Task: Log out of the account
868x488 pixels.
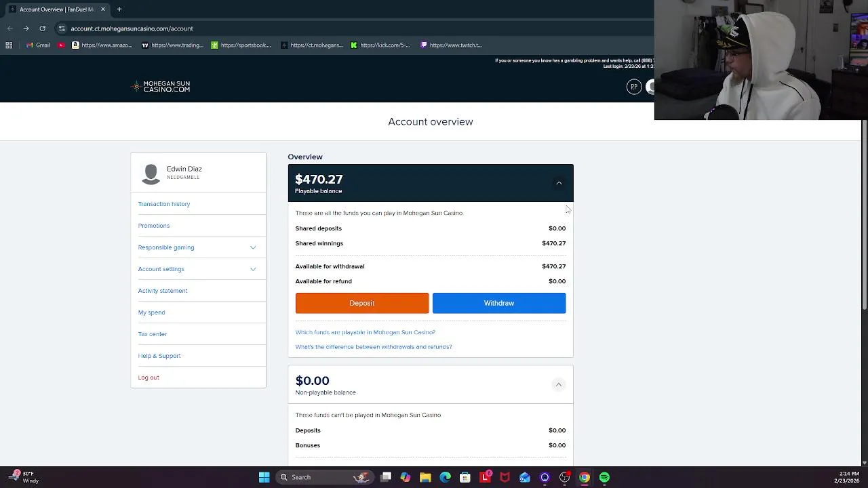Action: 149,378
